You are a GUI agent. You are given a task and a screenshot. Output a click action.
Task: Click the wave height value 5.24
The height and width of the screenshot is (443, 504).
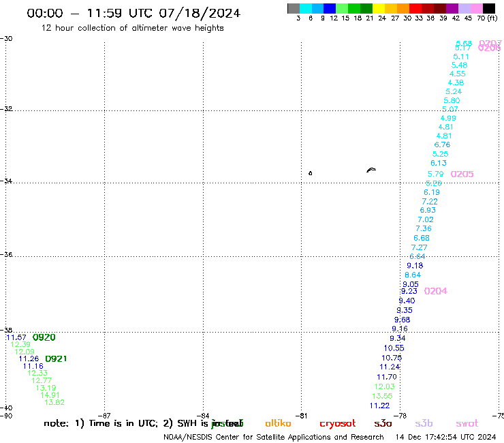point(454,92)
